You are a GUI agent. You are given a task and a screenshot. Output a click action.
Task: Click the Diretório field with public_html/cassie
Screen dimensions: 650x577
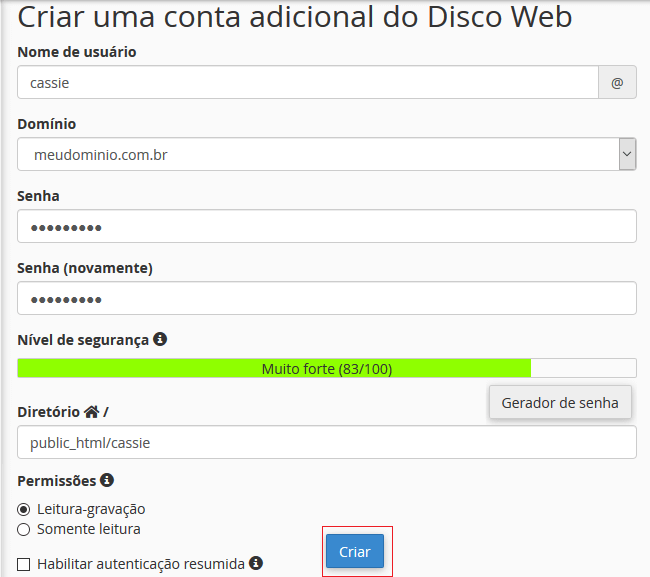pos(327,442)
